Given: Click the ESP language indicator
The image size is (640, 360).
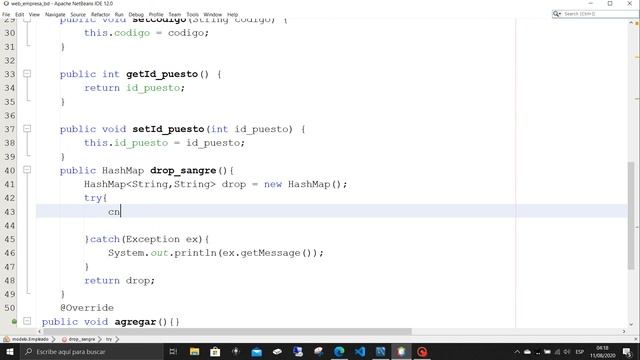Looking at the screenshot, I should click(x=580, y=352).
